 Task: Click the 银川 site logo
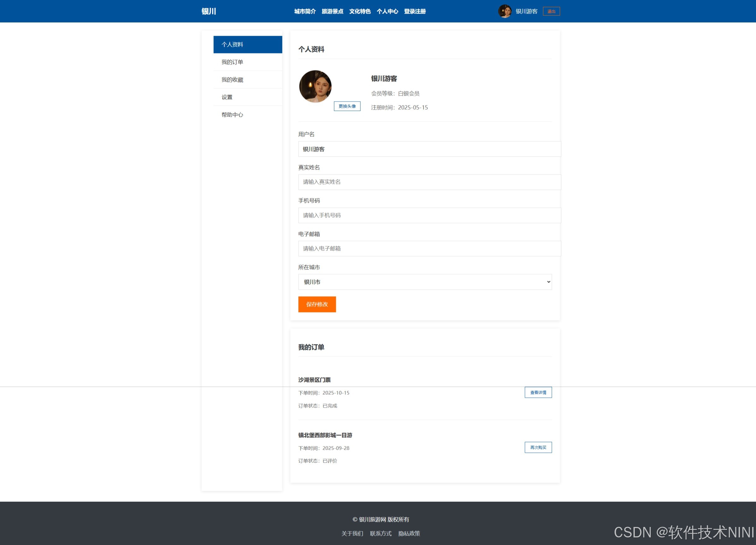pyautogui.click(x=209, y=11)
